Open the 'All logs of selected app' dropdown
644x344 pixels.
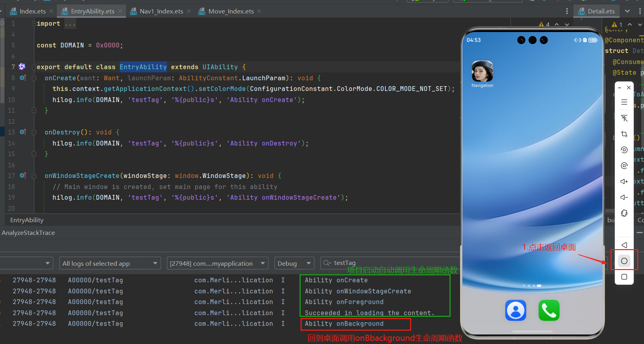110,263
